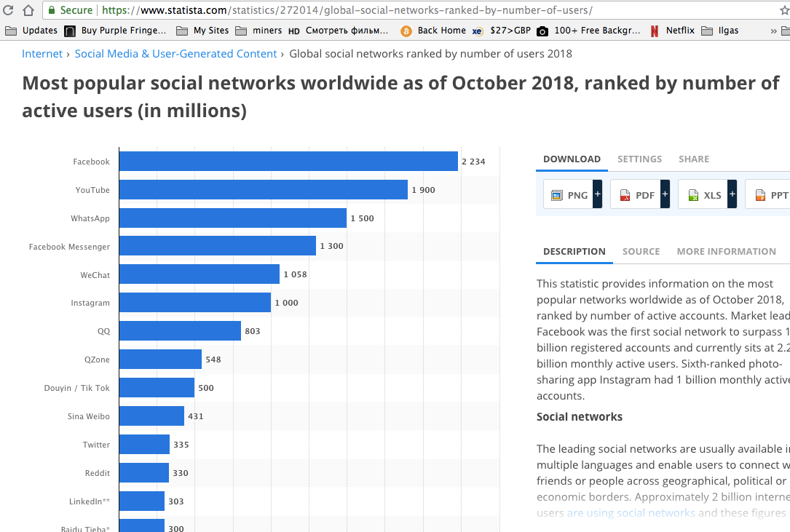
Task: Click the PDF file icon
Action: 625,194
